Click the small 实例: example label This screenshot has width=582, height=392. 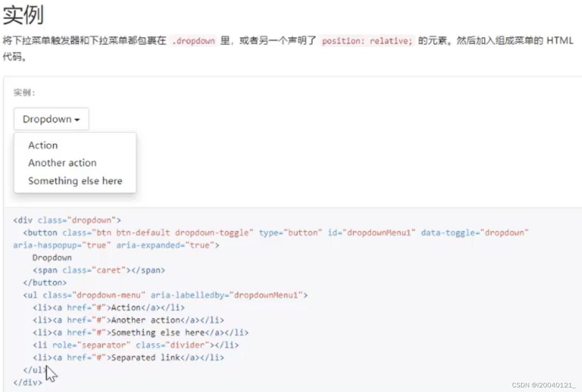point(24,92)
